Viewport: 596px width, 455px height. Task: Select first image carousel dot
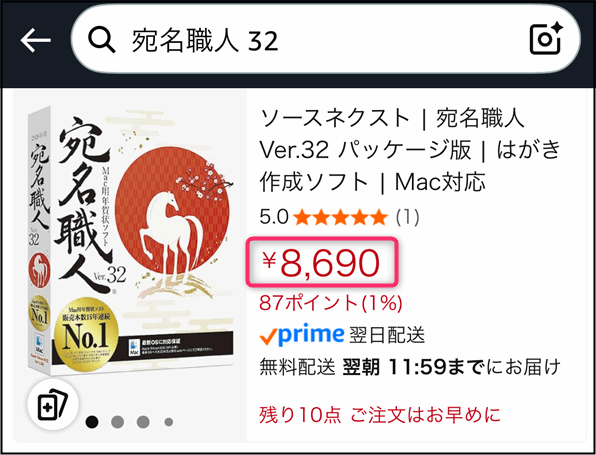tap(92, 422)
